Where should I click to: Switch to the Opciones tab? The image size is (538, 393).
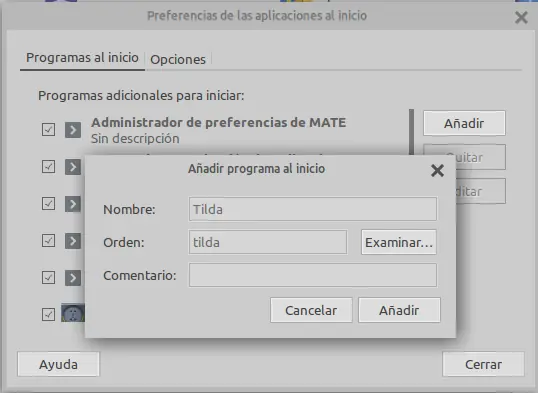click(x=178, y=59)
